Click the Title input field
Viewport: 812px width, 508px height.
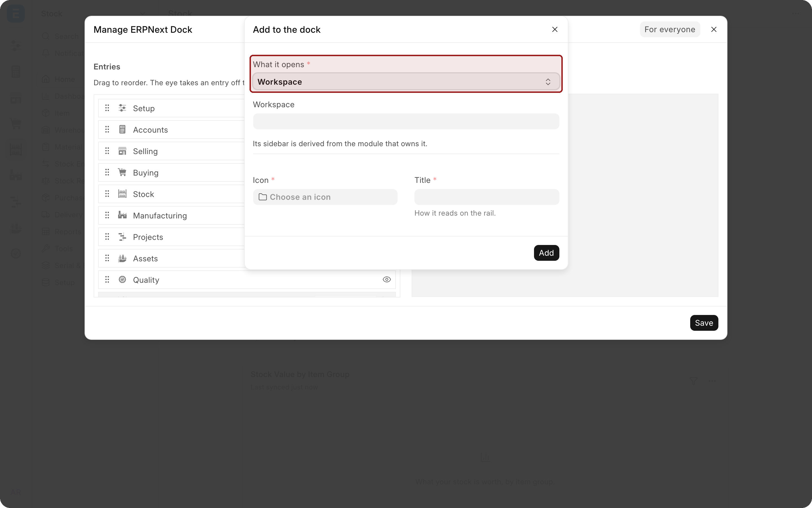tap(487, 197)
